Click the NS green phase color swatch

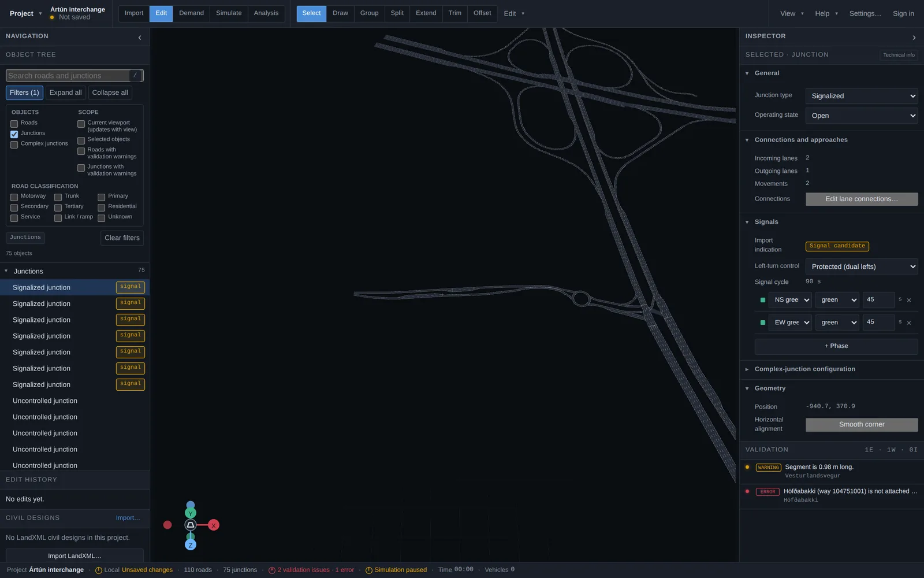coord(763,300)
